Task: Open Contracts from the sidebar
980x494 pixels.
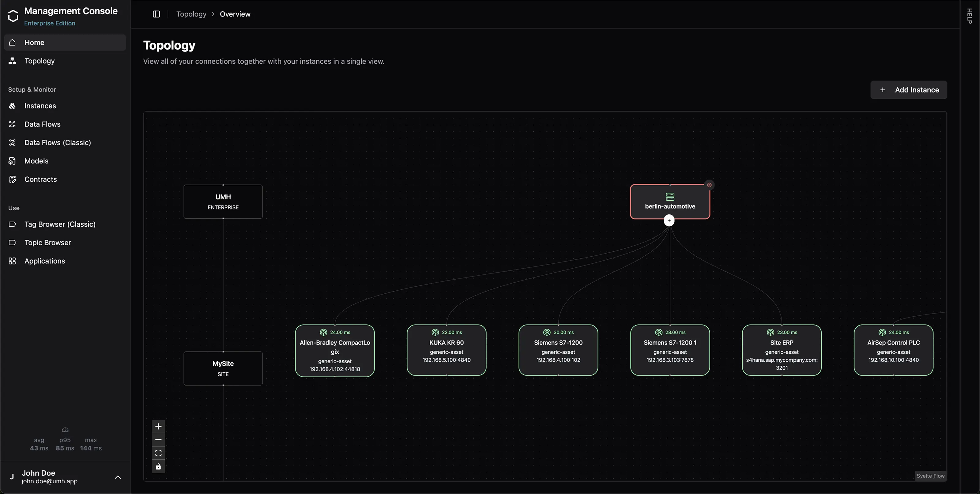Action: pos(40,179)
